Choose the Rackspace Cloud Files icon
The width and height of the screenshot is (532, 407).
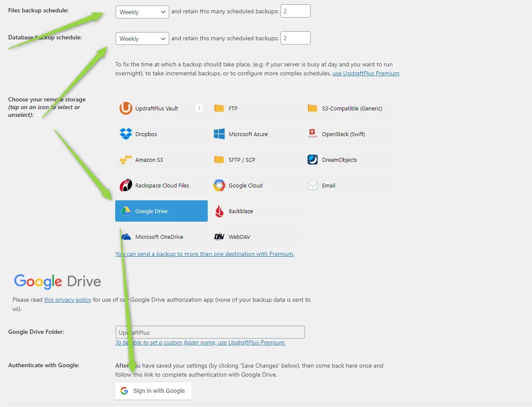click(126, 185)
